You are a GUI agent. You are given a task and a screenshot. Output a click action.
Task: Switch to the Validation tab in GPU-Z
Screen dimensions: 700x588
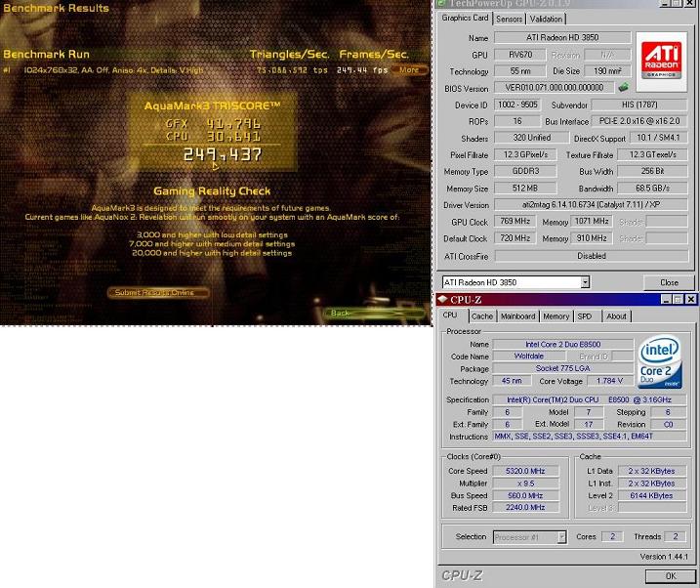point(546,19)
